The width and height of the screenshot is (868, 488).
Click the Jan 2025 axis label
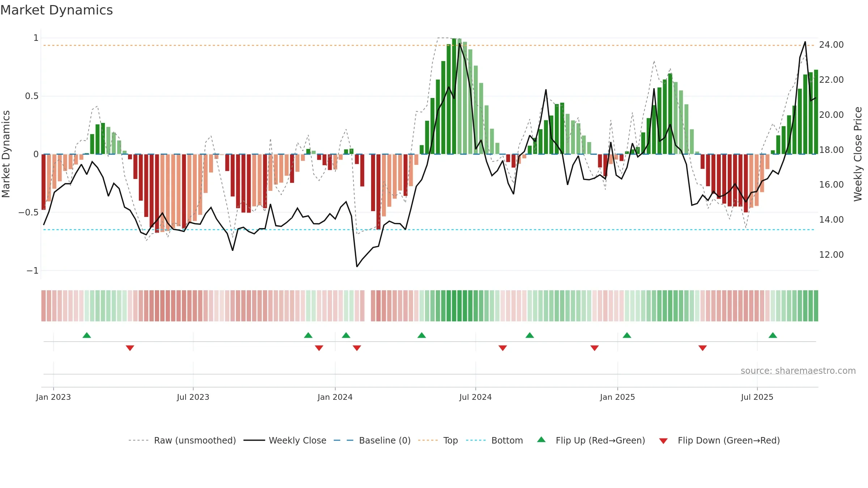[618, 397]
